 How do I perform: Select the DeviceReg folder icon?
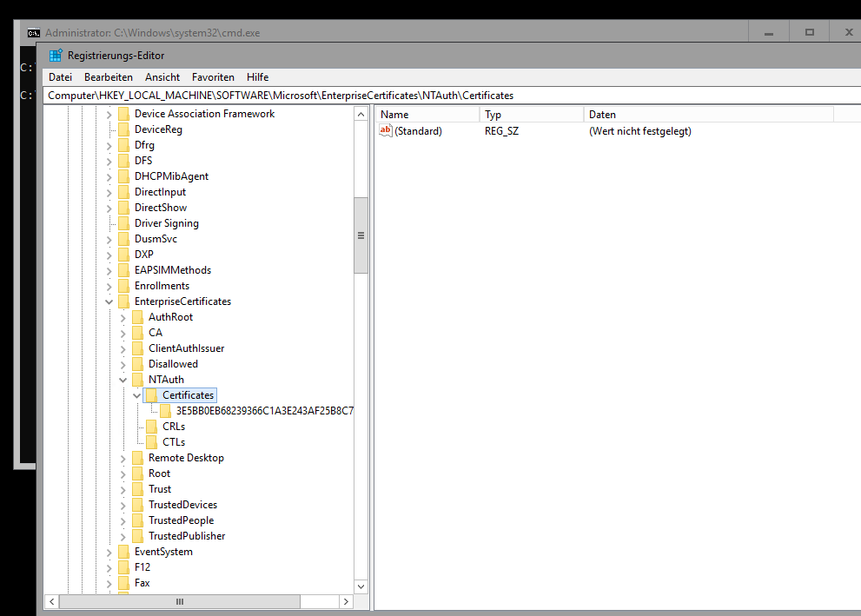(124, 129)
